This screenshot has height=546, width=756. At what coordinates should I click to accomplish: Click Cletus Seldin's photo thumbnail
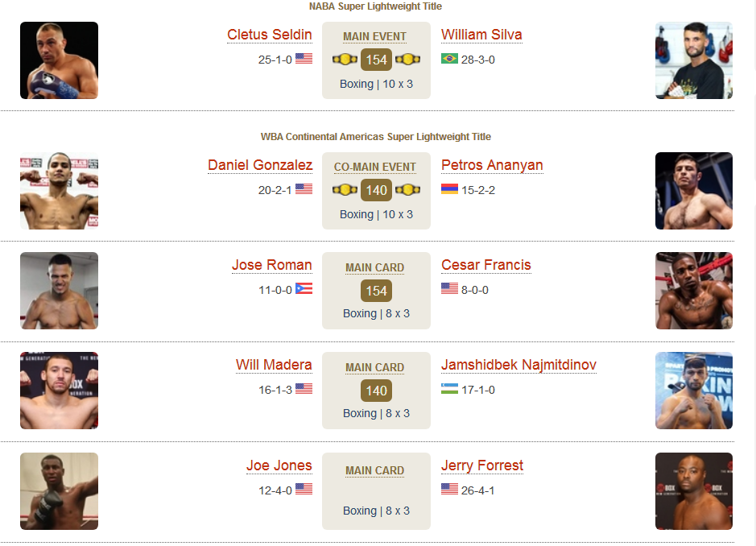tap(59, 60)
